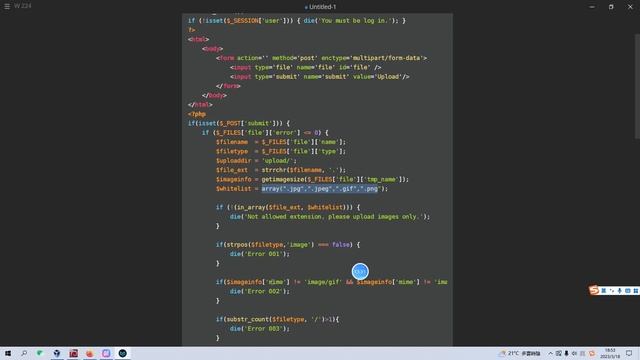The width and height of the screenshot is (640, 360).
Task: Click the $uploaddir = 'upload/' line
Action: [x=256, y=161]
